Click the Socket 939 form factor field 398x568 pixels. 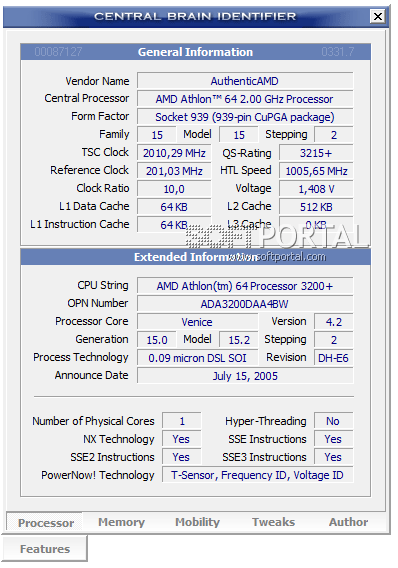point(245,117)
